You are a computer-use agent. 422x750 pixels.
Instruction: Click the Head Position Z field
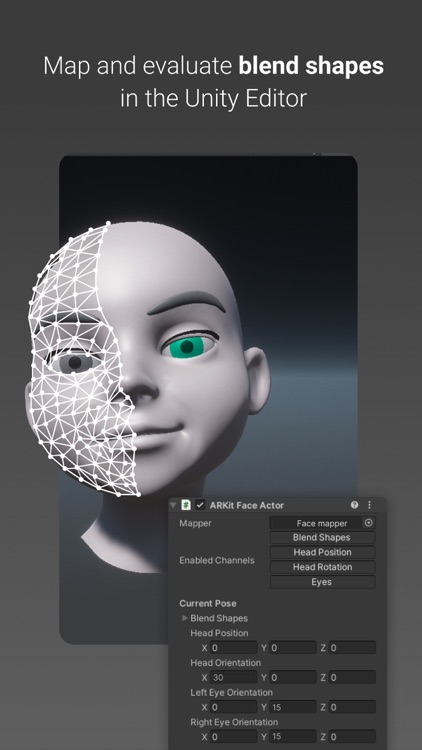point(352,648)
